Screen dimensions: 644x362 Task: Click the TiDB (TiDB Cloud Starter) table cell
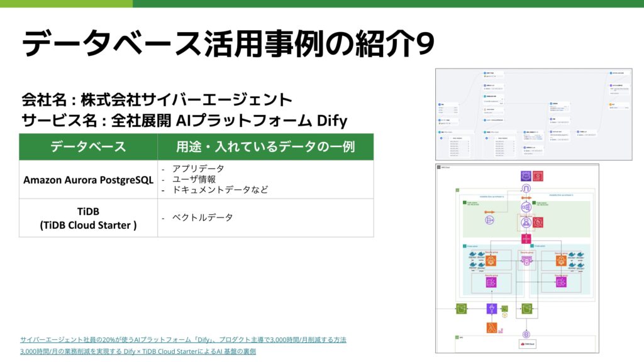88,218
